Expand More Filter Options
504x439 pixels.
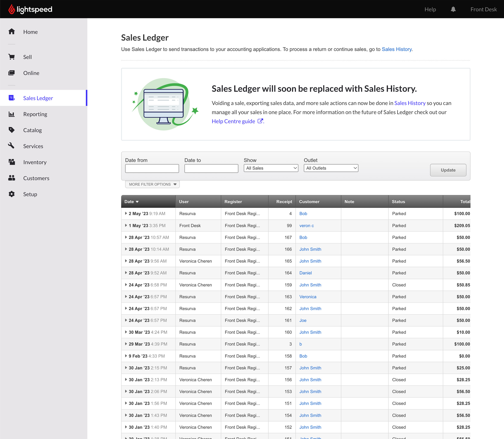(152, 184)
